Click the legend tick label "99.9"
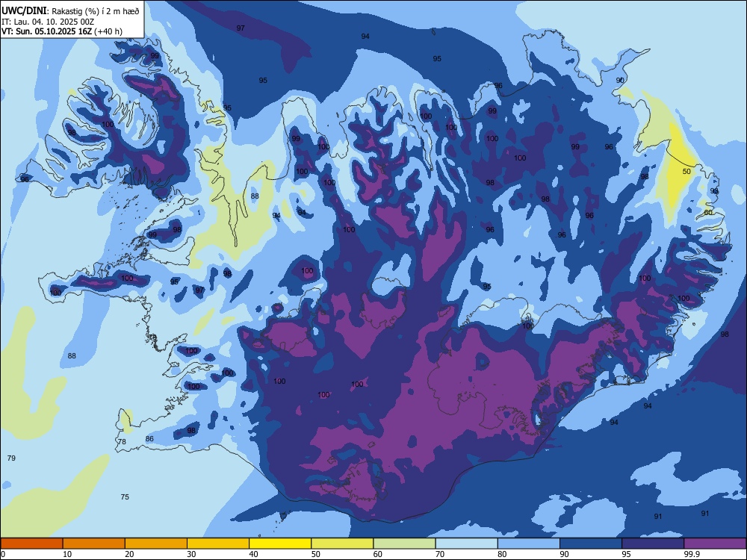The width and height of the screenshot is (747, 560). pos(692,554)
